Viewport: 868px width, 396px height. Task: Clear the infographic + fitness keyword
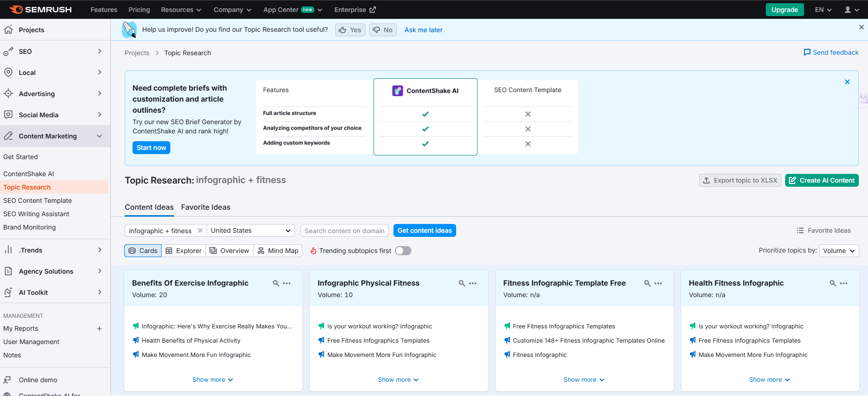pyautogui.click(x=200, y=230)
